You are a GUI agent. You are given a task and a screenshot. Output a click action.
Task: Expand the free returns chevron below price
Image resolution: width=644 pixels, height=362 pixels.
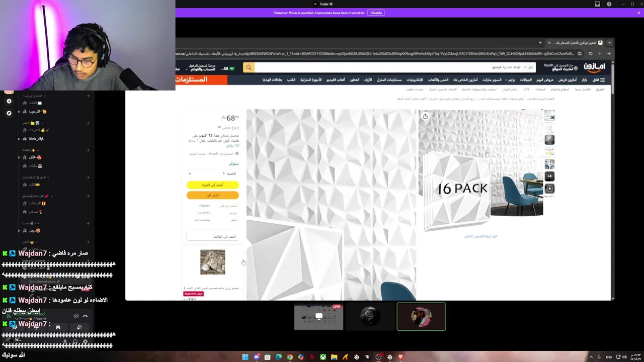pyautogui.click(x=219, y=128)
